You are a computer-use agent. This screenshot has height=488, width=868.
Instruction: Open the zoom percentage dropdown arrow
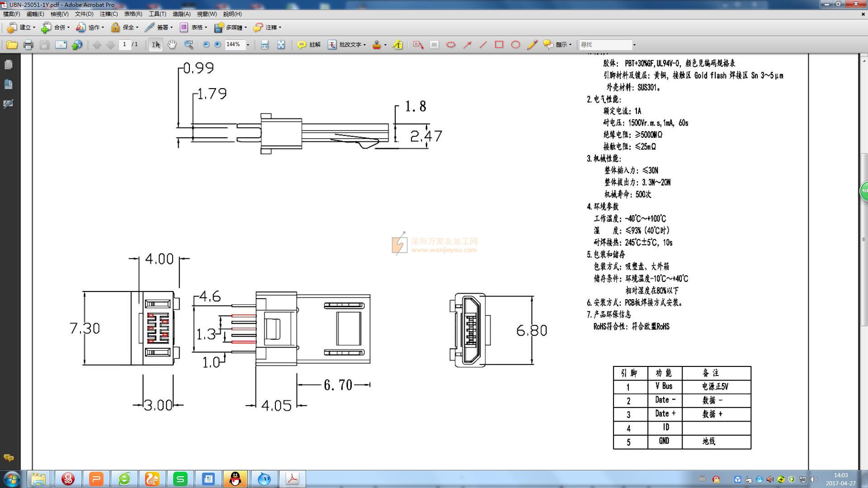248,45
